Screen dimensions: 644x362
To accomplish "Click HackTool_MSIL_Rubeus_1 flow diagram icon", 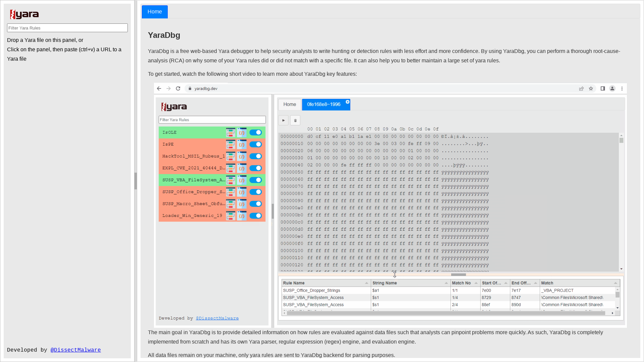I will coord(230,157).
